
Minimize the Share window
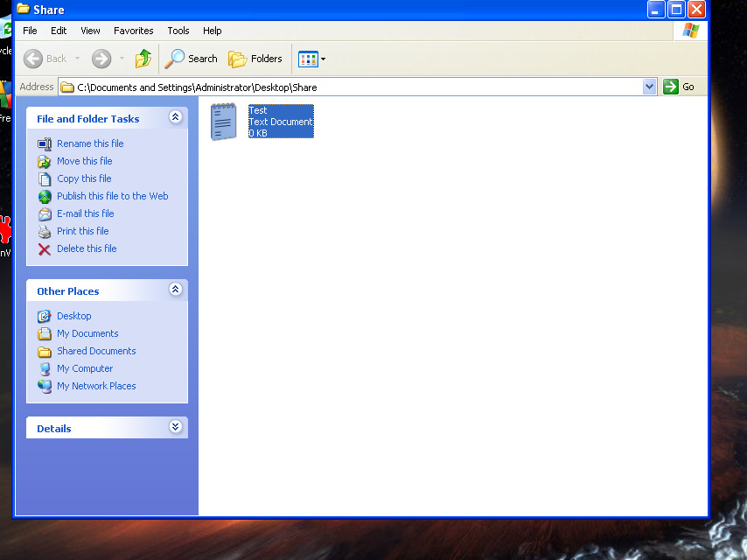[655, 9]
